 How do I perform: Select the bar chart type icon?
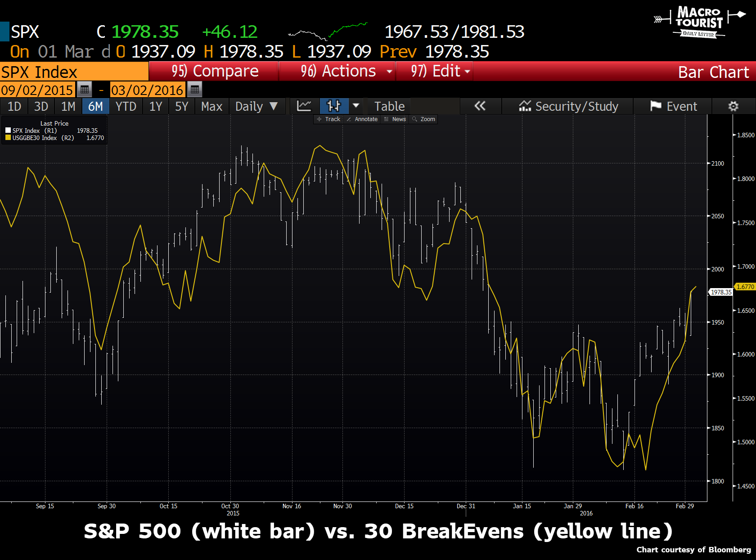[x=334, y=106]
